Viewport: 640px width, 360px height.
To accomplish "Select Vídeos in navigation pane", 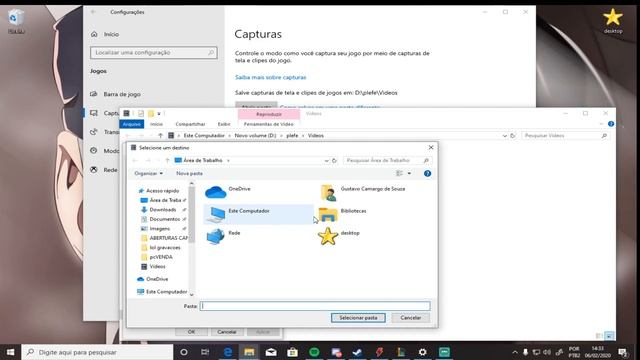I will 157,267.
